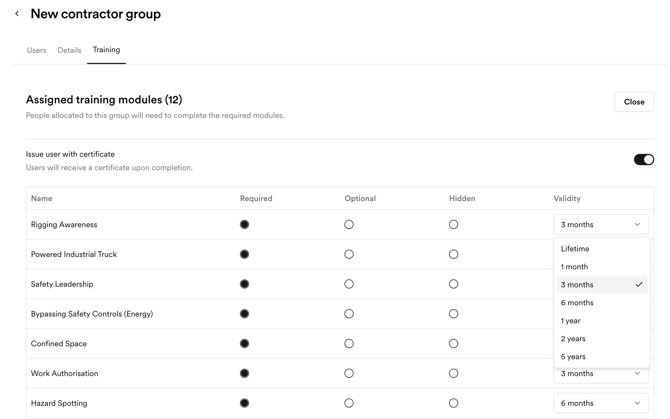Screen dimensions: 670x419
Task: Open the Details tab
Action: (x=69, y=50)
